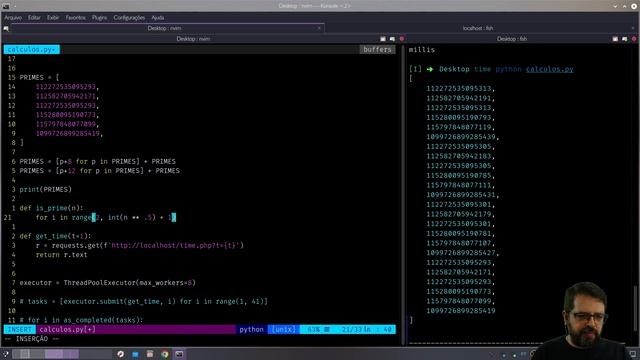Click the '[unix]' file format indicator

point(284,329)
